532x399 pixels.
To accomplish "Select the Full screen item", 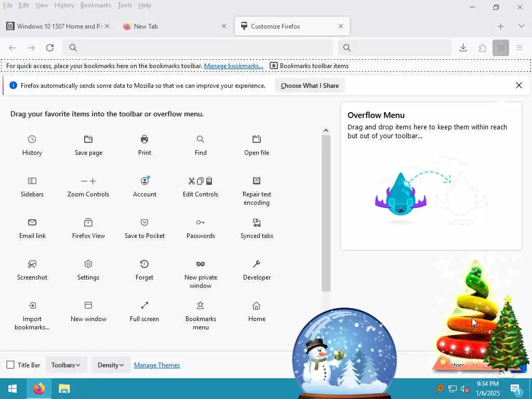I will point(144,312).
